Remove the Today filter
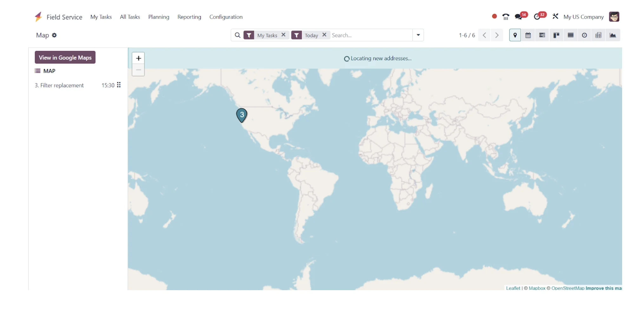This screenshot has height=325, width=644. tap(324, 35)
